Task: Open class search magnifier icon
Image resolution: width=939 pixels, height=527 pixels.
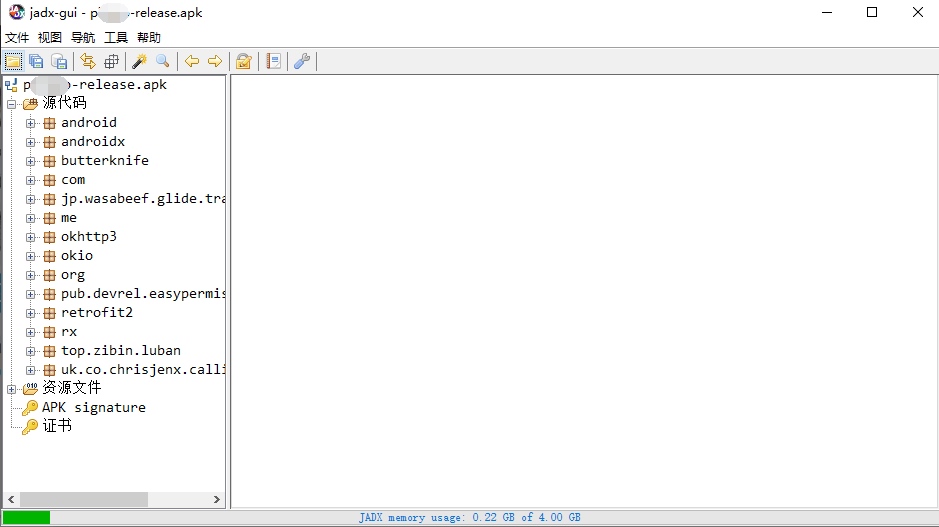Action: coord(163,61)
